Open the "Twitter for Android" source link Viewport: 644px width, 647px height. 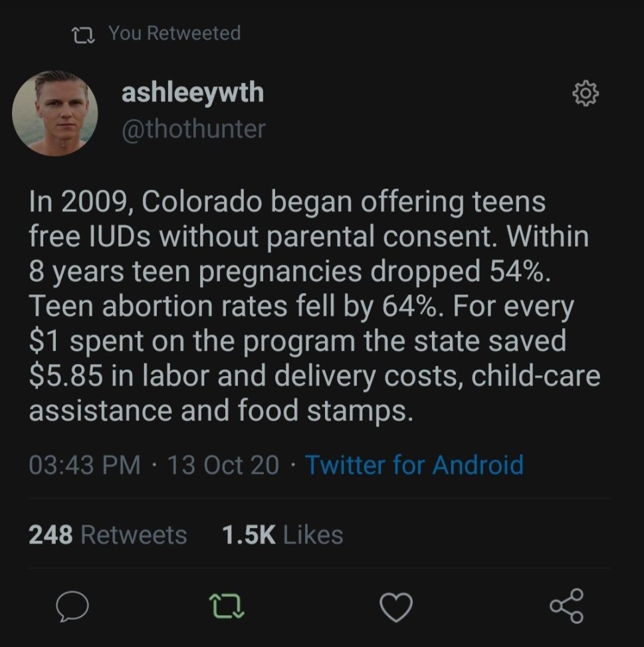[x=414, y=464]
